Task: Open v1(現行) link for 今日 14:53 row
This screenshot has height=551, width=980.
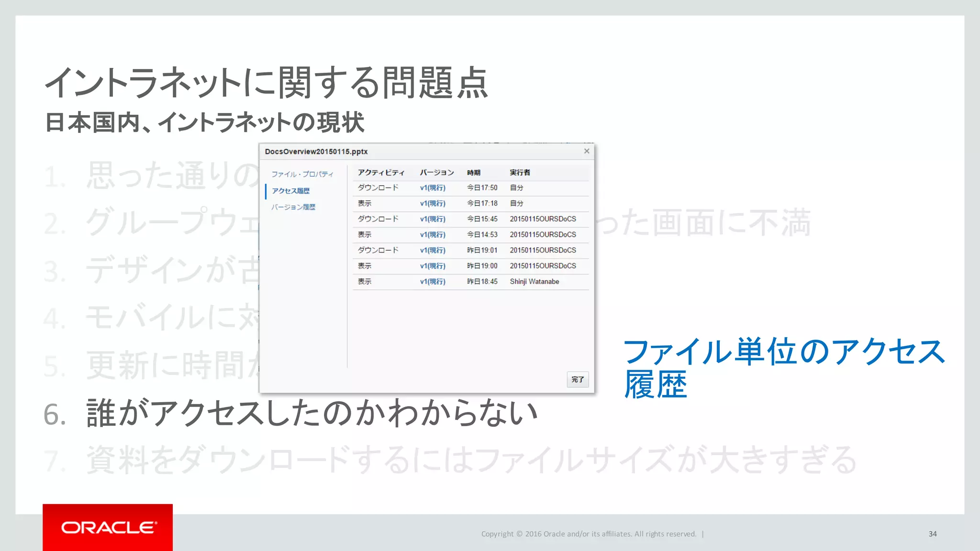Action: (x=433, y=235)
